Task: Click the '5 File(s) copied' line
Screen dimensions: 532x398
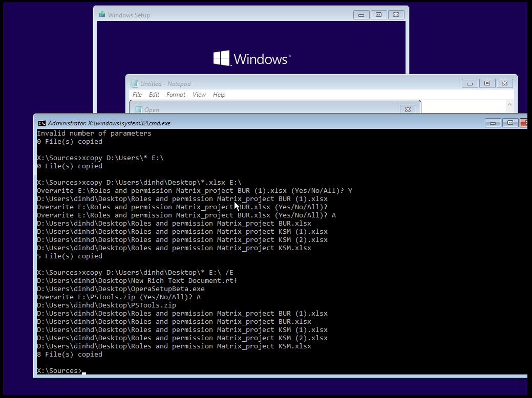Action: tap(70, 256)
